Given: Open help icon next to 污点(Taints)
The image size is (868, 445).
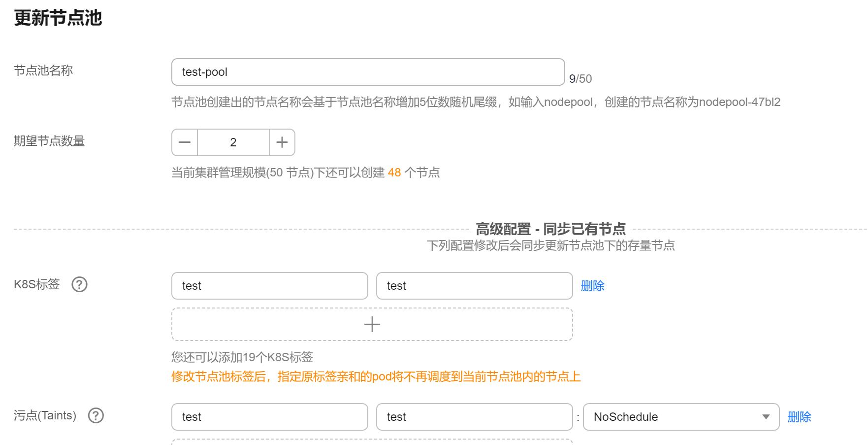Looking at the screenshot, I should click(x=96, y=415).
